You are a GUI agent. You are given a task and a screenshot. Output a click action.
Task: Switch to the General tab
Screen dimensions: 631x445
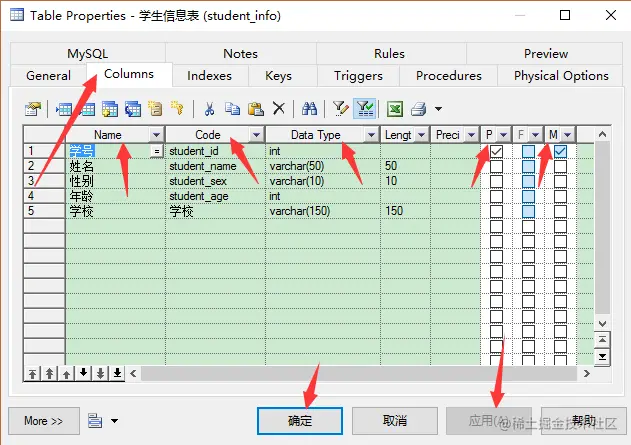[x=48, y=76]
